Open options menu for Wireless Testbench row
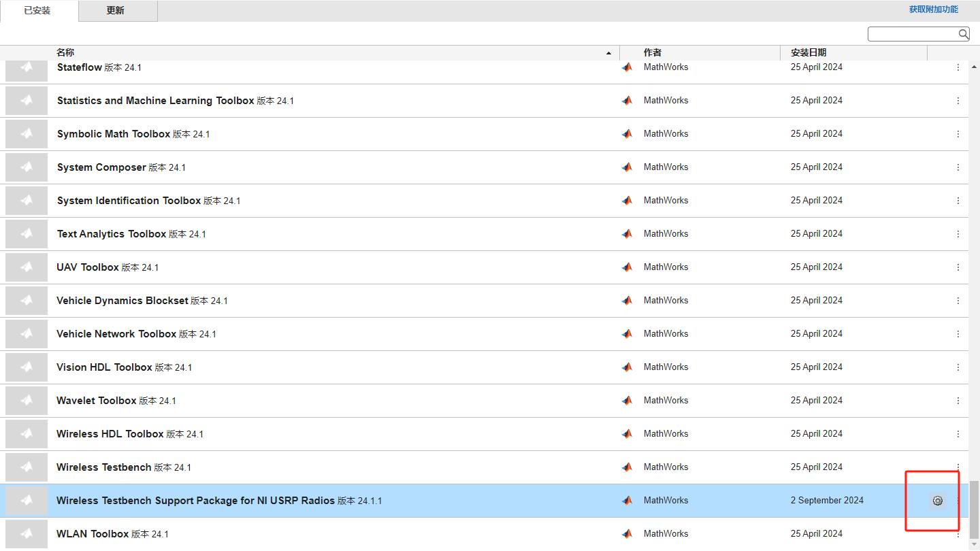980x551 pixels. tap(958, 467)
